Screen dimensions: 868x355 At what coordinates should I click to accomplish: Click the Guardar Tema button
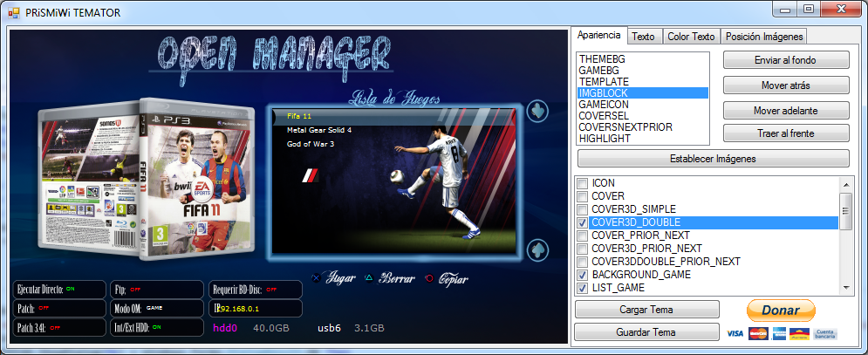(647, 332)
